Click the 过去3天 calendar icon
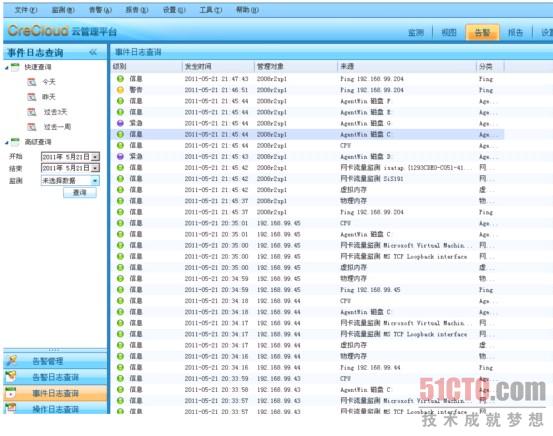This screenshot has height=436, width=553. tap(32, 112)
